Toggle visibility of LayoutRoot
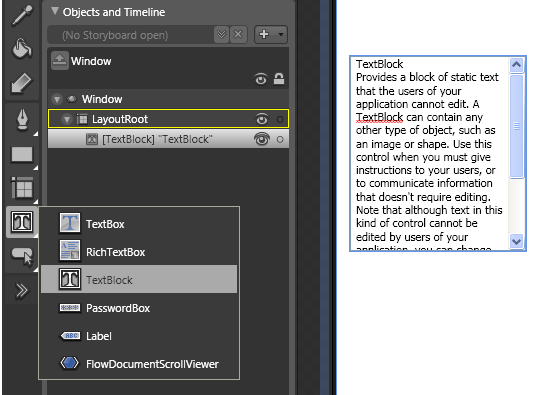 point(262,119)
